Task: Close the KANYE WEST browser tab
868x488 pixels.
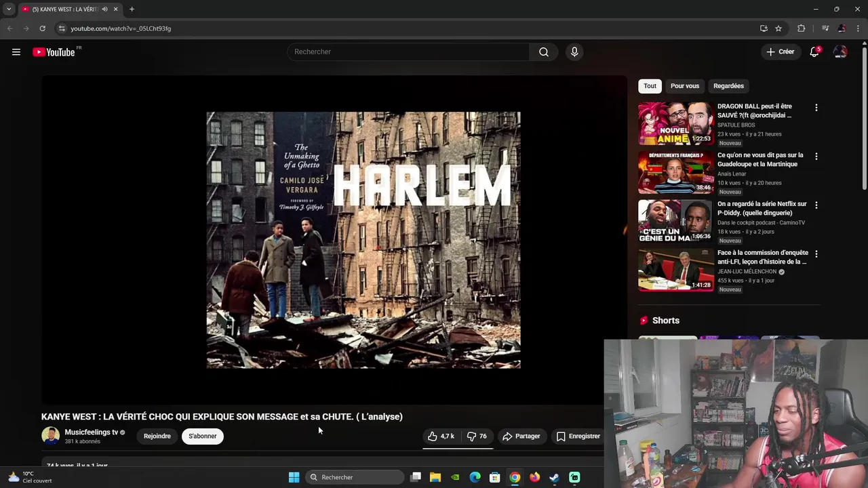Action: (115, 9)
